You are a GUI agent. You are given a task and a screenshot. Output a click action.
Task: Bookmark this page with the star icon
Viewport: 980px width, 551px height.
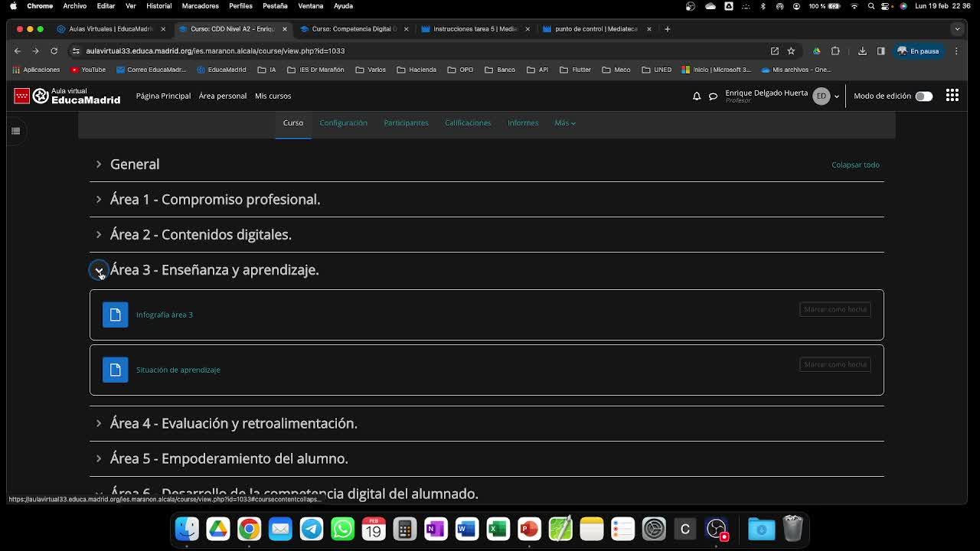pos(791,51)
